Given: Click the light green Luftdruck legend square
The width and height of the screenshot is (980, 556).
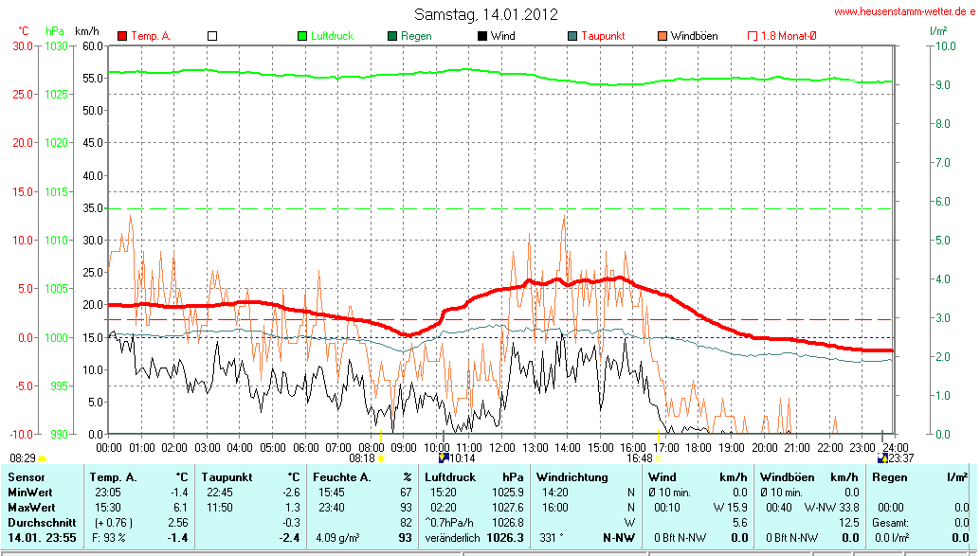Looking at the screenshot, I should point(302,36).
